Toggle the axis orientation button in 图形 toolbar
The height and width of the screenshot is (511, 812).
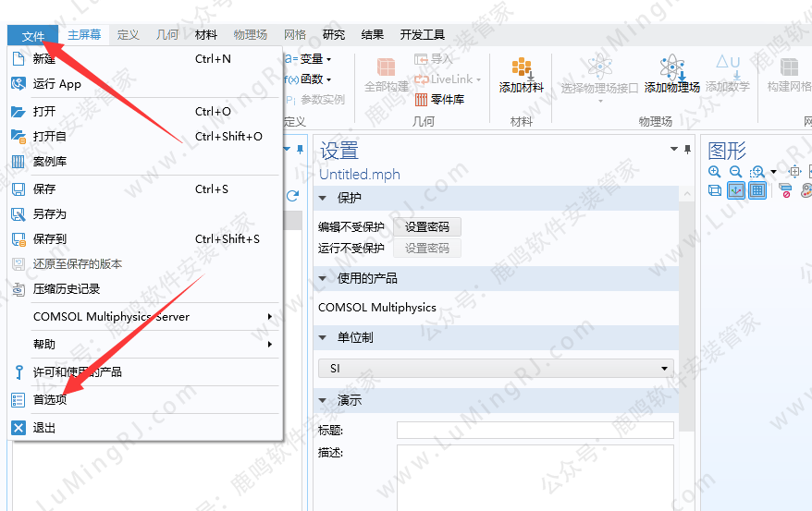736,190
